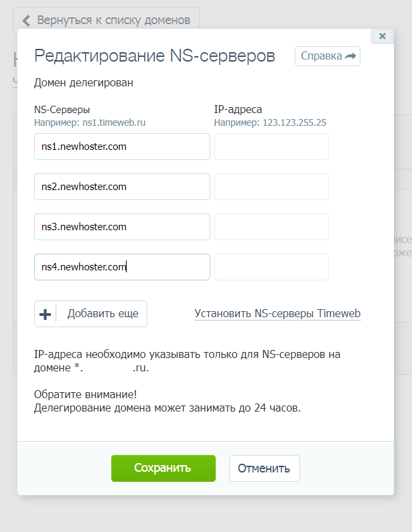Image resolution: width=412 pixels, height=532 pixels.
Task: Return to the domain list (Вернуться к списку доменов)
Action: [x=106, y=20]
